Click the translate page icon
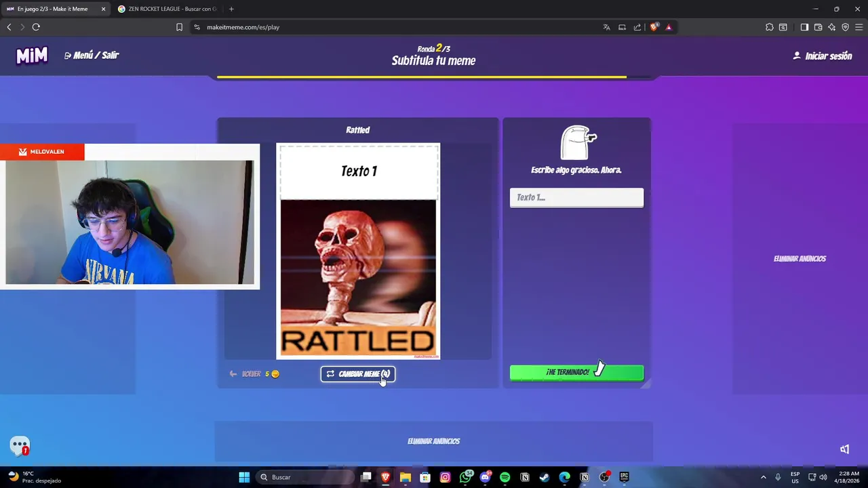This screenshot has width=868, height=488. coord(606,27)
